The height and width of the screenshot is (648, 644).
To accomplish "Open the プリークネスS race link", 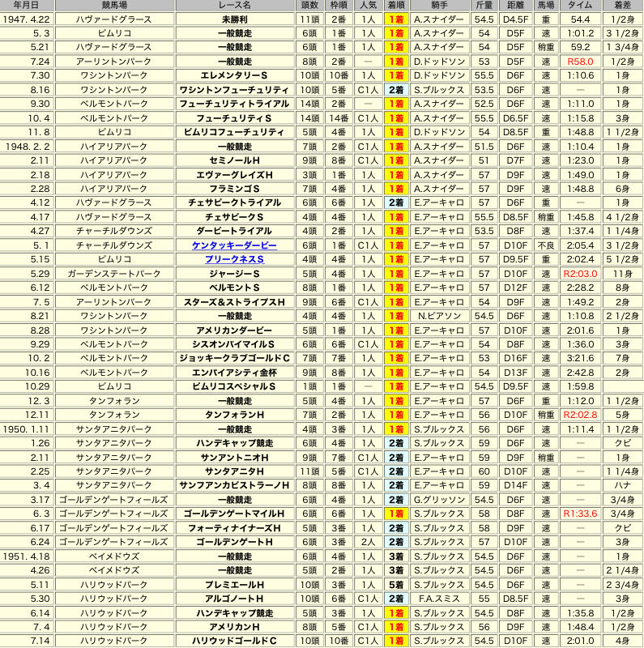I will tap(234, 259).
